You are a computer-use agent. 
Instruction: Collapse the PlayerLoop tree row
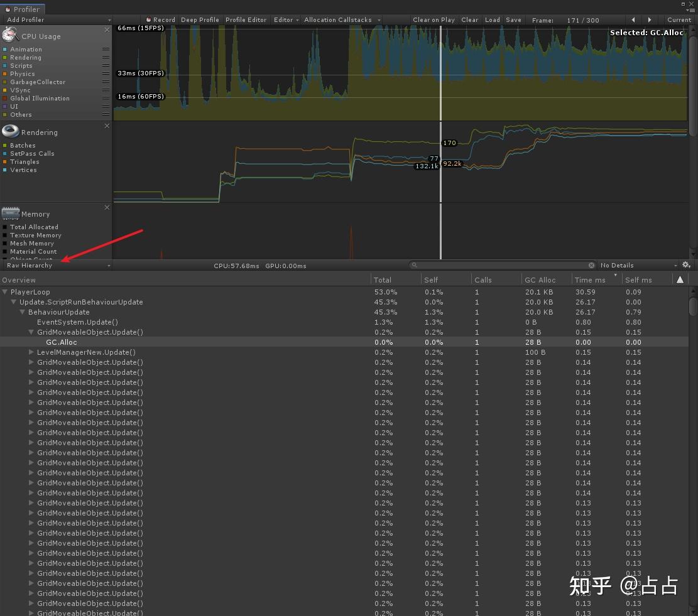[5, 292]
